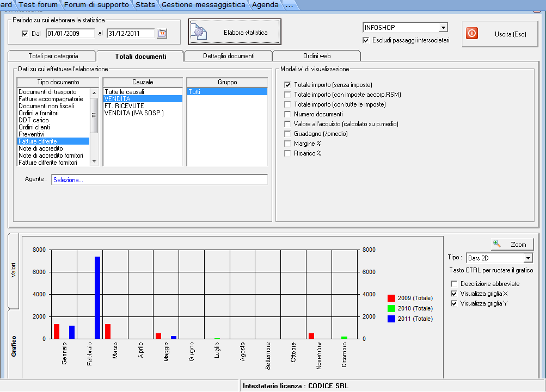
Task: Select Ordini a fornitori document type
Action: tap(53, 113)
